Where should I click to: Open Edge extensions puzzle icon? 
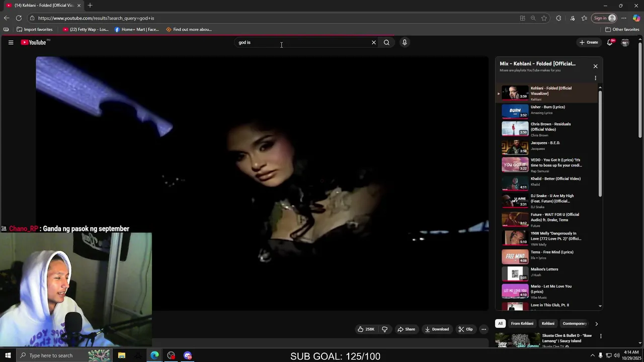point(558,18)
